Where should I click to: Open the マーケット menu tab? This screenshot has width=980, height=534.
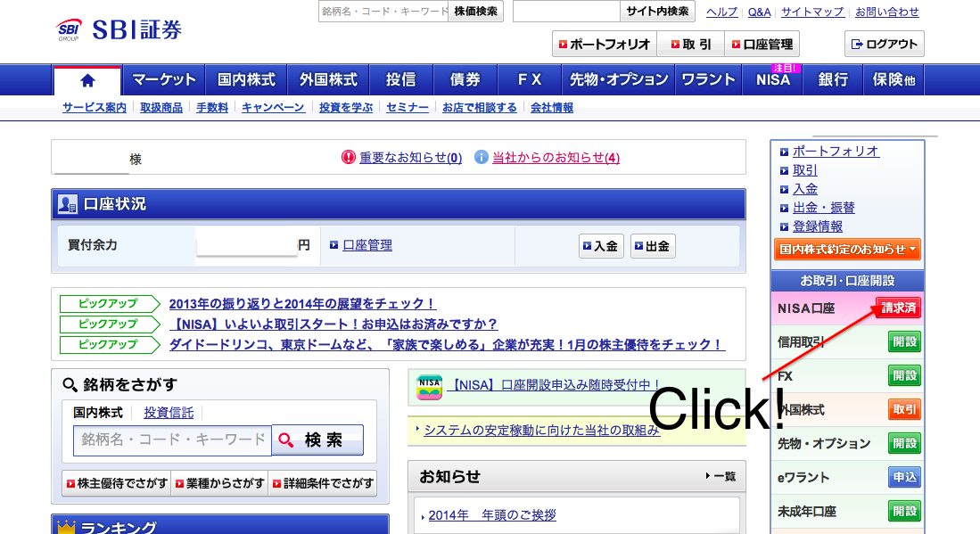coord(164,80)
